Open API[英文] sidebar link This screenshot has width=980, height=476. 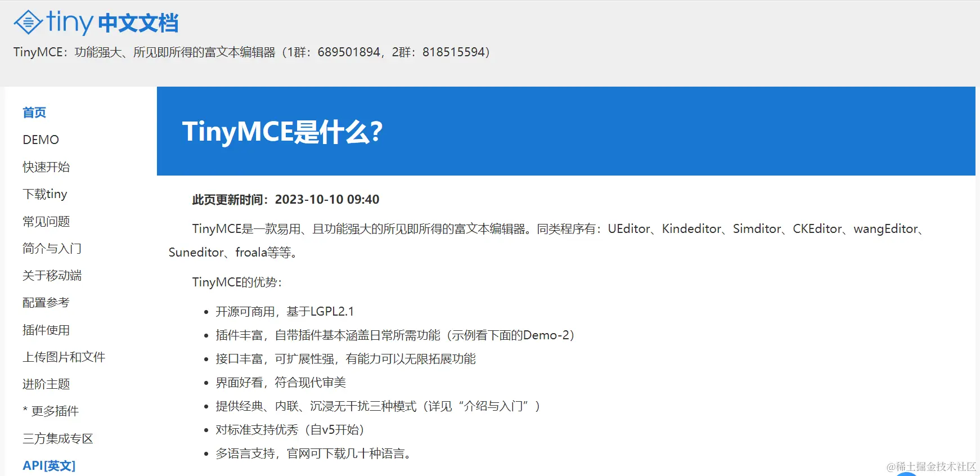point(49,466)
